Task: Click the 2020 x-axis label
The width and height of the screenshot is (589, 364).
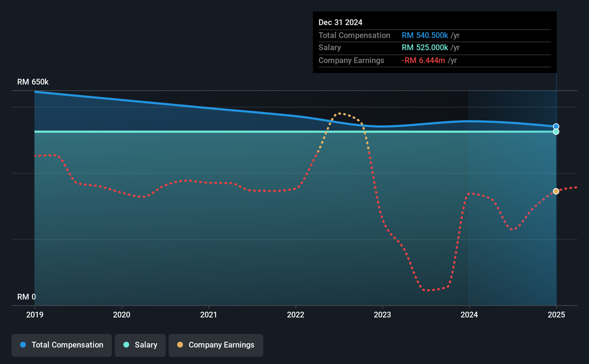Action: pos(122,315)
